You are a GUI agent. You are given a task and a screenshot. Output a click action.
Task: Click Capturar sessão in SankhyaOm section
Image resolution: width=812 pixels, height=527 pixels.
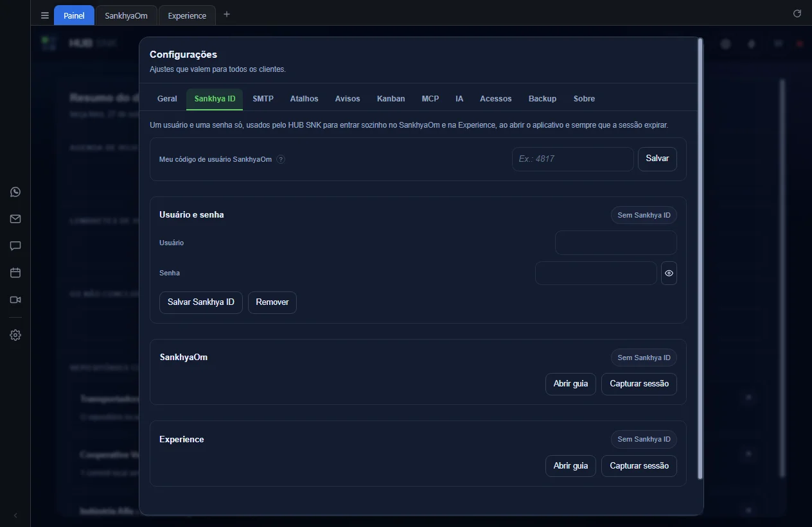[x=639, y=384]
